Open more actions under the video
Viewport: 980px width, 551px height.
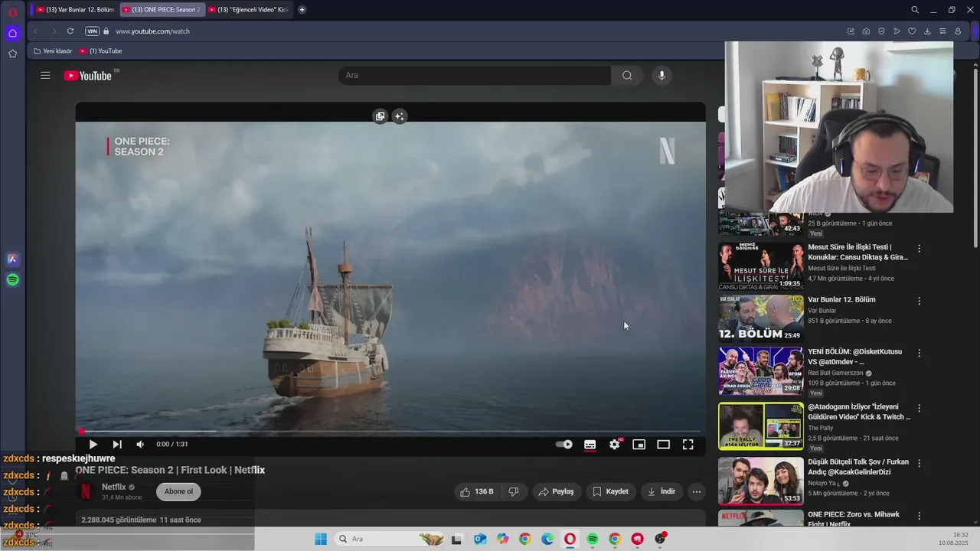tap(697, 491)
